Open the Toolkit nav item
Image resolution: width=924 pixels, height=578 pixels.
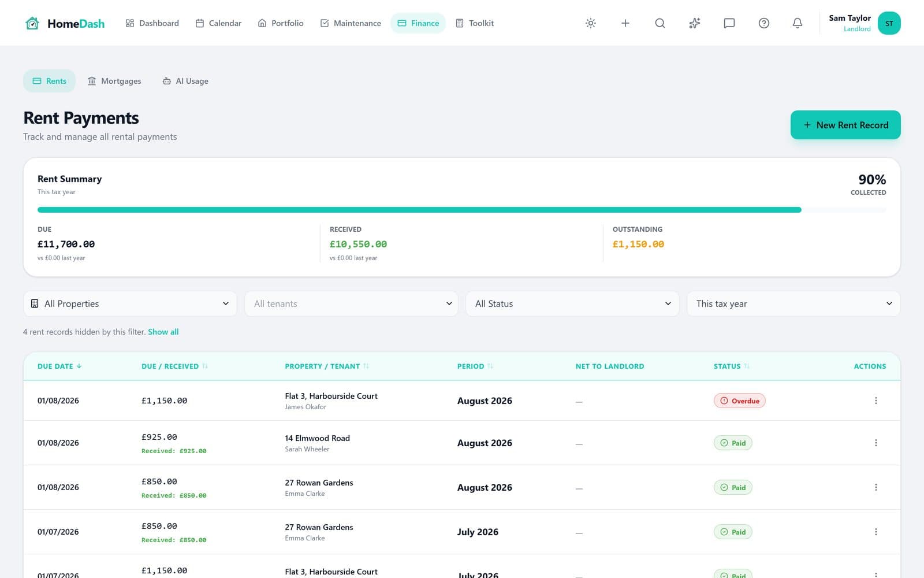point(475,23)
